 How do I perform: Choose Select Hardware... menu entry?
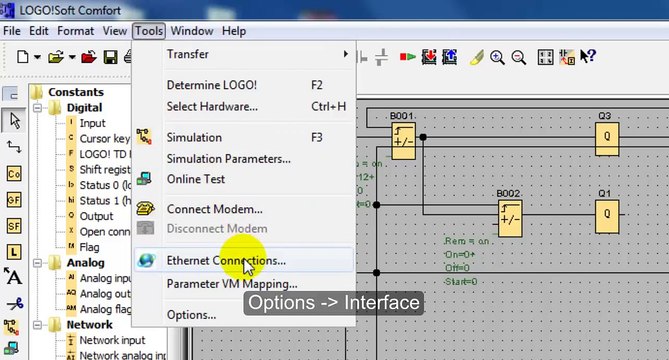[244, 107]
